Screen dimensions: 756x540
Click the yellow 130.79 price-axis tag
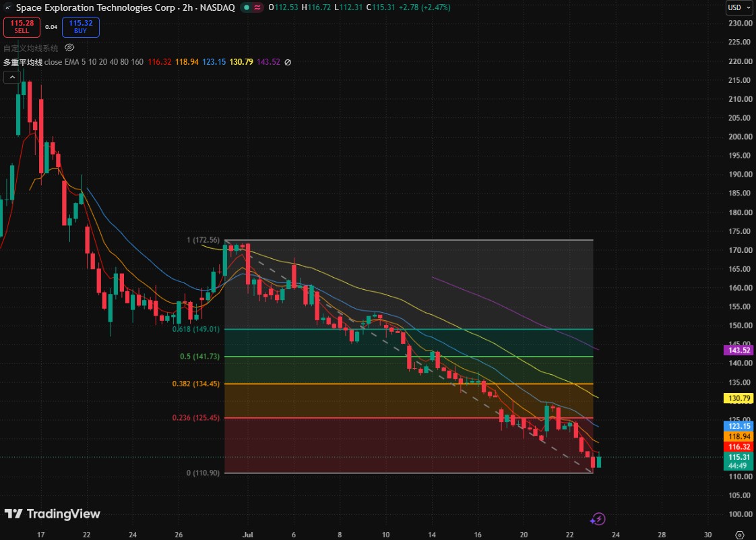coord(738,398)
